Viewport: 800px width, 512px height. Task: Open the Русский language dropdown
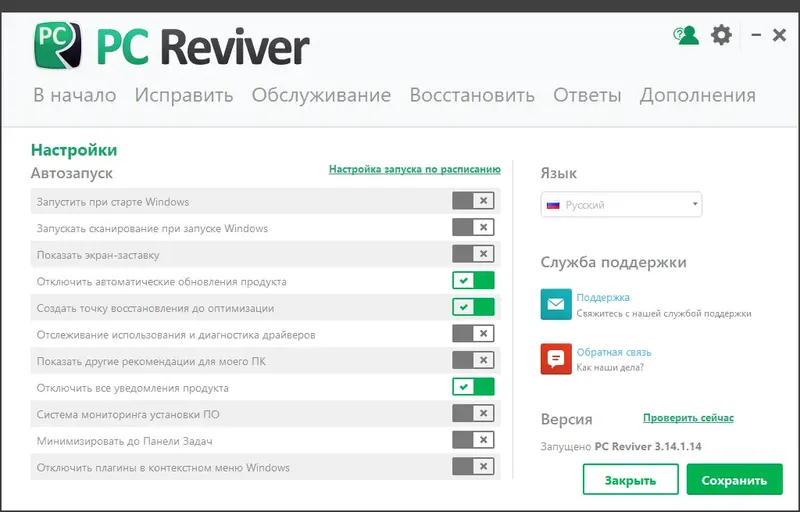[621, 204]
